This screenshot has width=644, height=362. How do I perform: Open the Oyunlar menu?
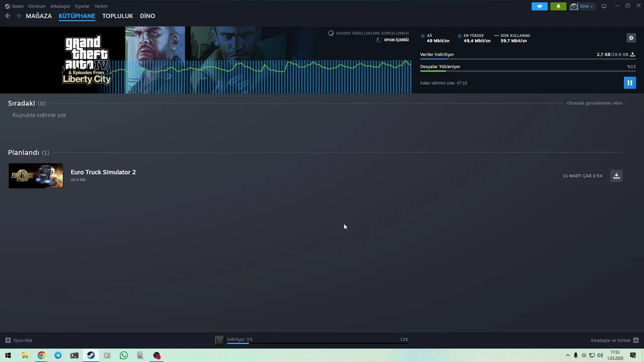tap(82, 6)
